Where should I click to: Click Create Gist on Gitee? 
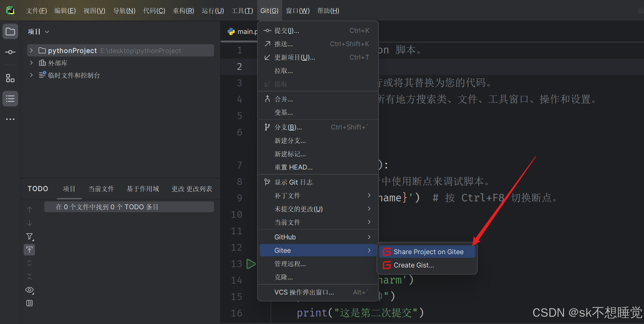[x=427, y=265]
